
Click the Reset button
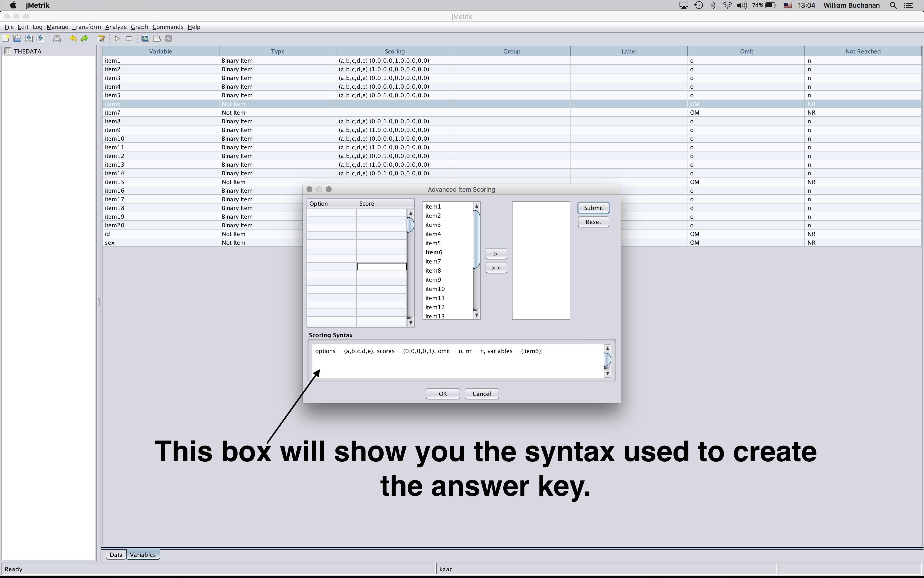point(593,222)
